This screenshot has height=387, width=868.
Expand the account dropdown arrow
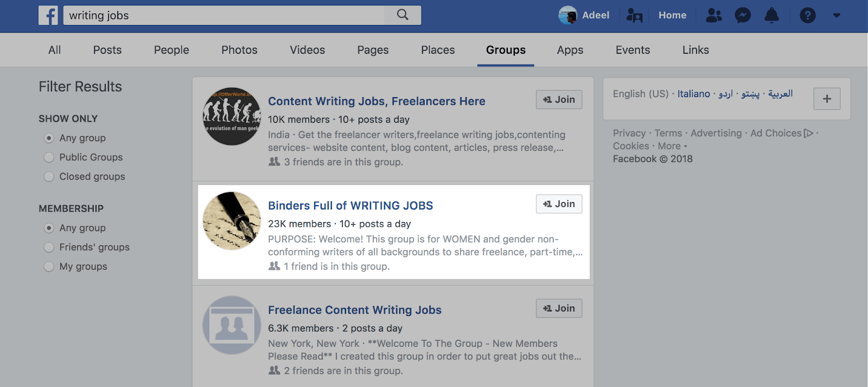click(x=837, y=15)
